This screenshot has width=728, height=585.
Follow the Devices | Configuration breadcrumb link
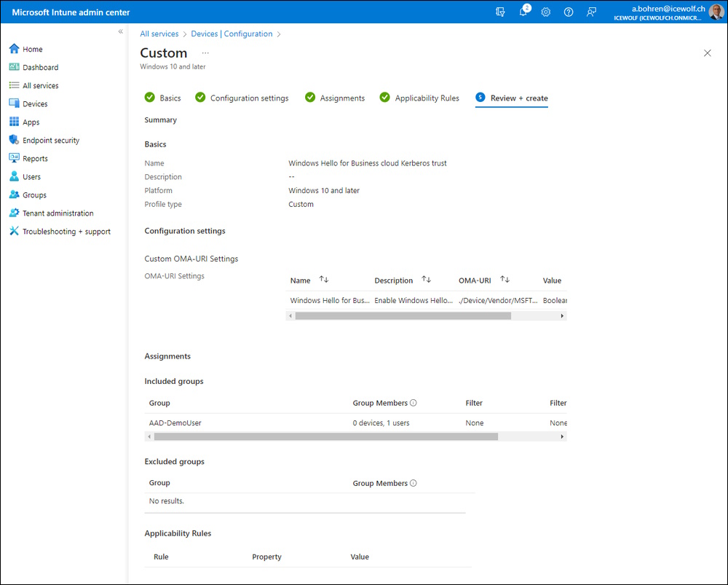pyautogui.click(x=232, y=34)
